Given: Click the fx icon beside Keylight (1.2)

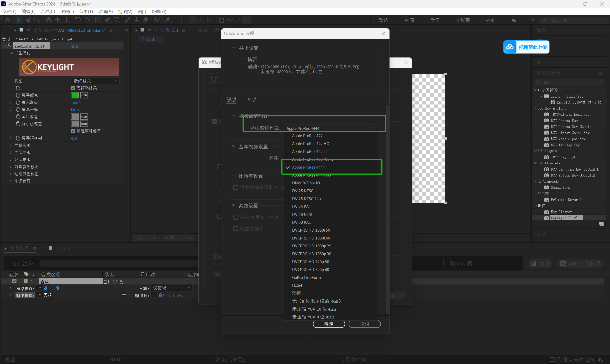Looking at the screenshot, I should (x=10, y=46).
